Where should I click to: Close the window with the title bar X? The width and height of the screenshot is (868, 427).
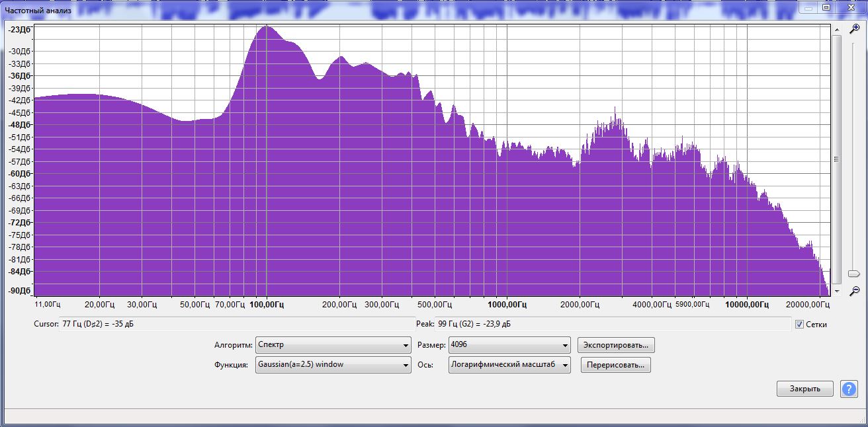[849, 7]
